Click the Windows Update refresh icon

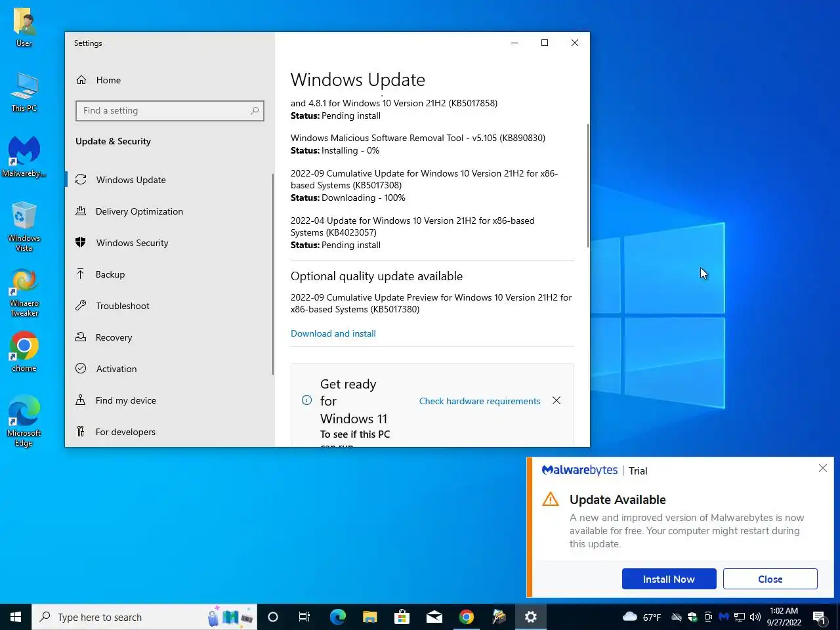(x=81, y=180)
